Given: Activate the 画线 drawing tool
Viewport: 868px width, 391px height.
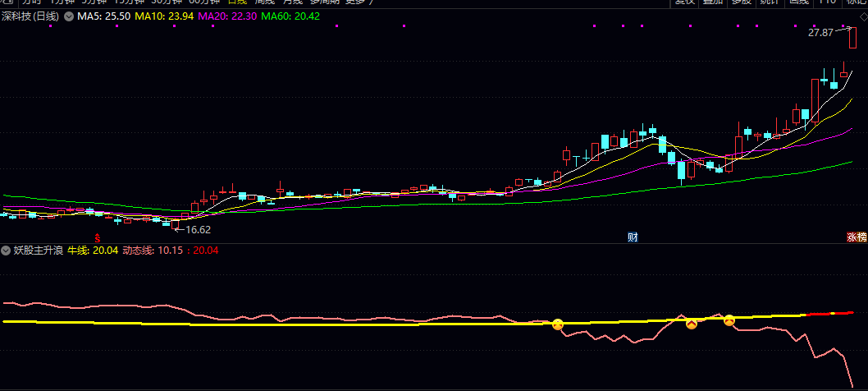Looking at the screenshot, I should click(798, 2).
